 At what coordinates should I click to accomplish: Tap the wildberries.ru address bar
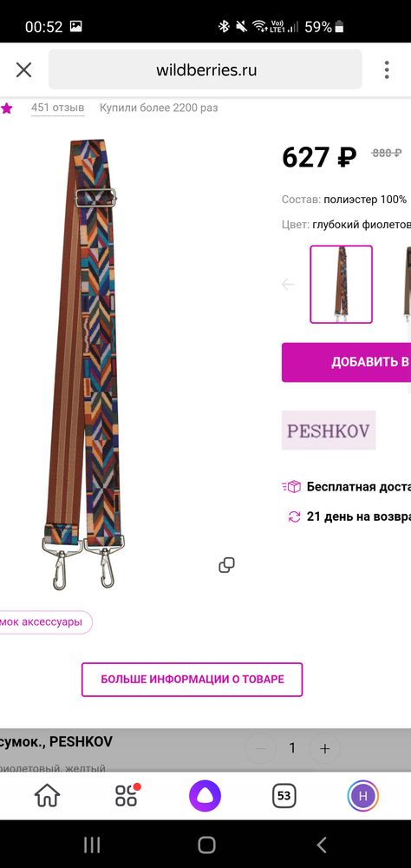click(205, 69)
